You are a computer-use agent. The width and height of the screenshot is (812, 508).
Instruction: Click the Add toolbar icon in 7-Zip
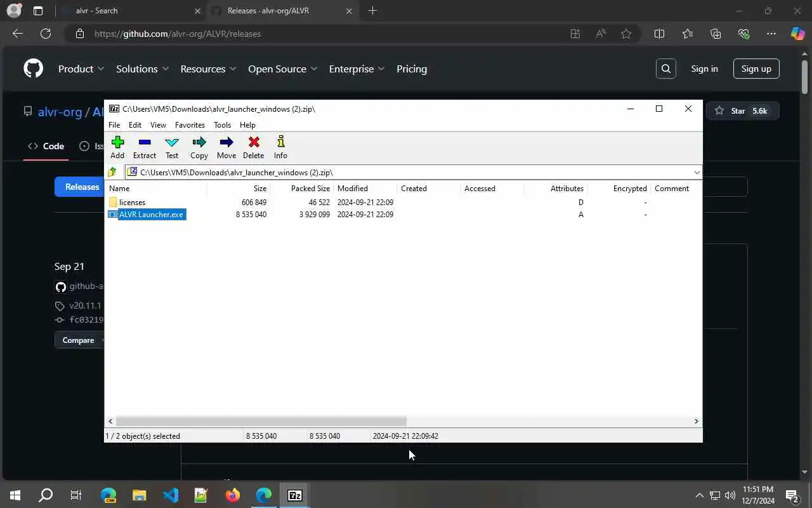117,147
